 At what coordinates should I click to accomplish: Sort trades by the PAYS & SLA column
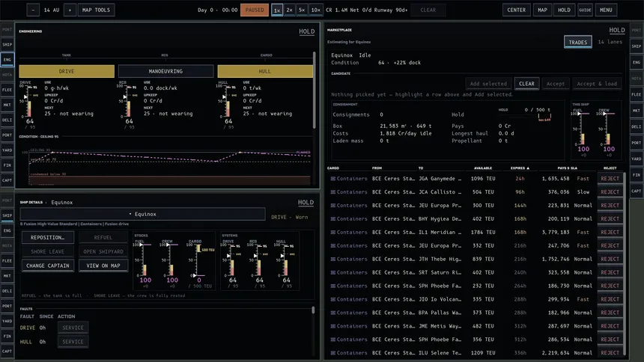pyautogui.click(x=567, y=168)
